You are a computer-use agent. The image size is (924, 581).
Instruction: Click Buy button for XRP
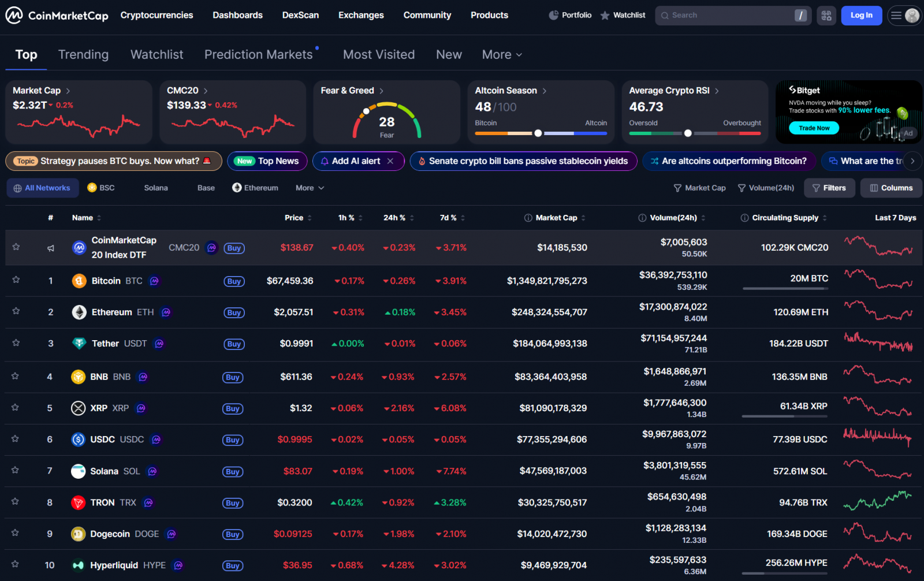pos(233,409)
